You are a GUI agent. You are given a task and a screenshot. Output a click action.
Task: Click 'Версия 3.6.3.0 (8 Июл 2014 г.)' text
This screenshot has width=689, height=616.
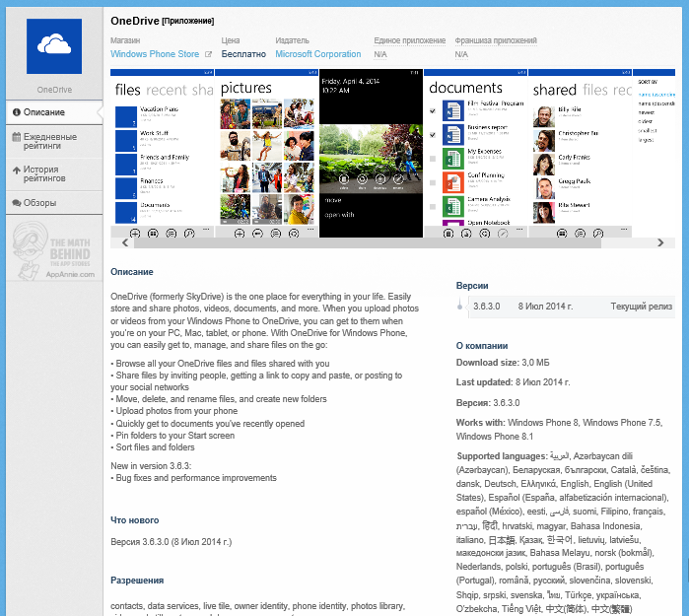click(171, 542)
